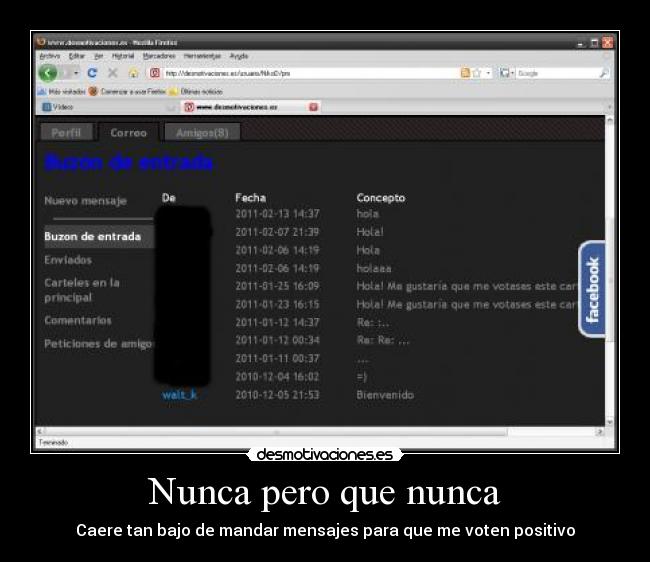
Task: Click Nuevo mensaje link
Action: coord(85,201)
